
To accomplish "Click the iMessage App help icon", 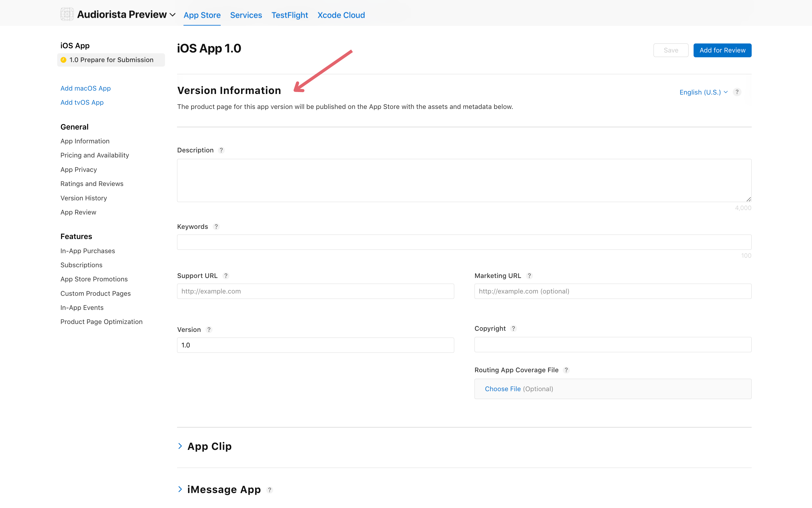I will pyautogui.click(x=270, y=490).
